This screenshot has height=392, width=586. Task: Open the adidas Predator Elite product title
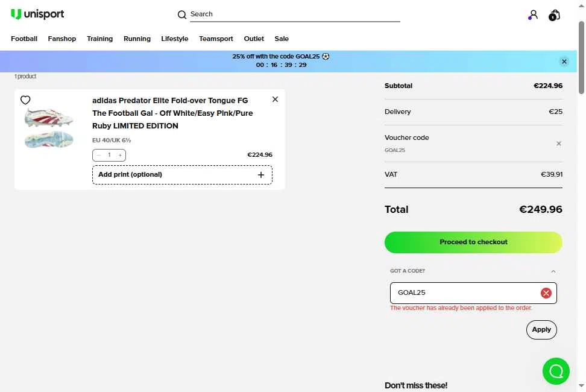(x=172, y=113)
